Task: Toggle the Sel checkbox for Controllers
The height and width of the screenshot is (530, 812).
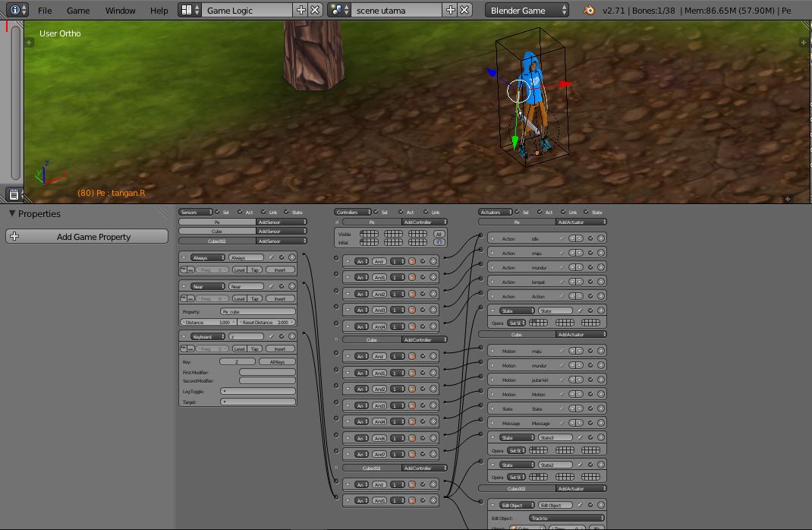Action: point(376,212)
